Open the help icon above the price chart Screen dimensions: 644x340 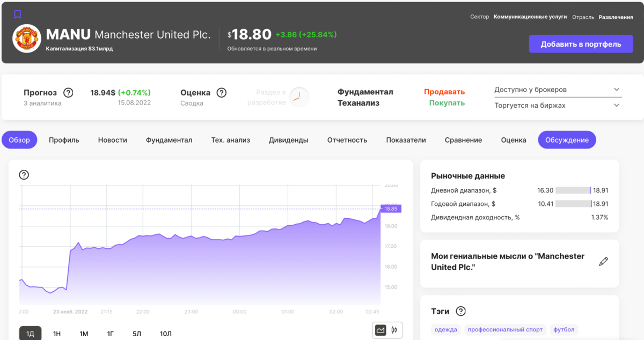tap(24, 174)
